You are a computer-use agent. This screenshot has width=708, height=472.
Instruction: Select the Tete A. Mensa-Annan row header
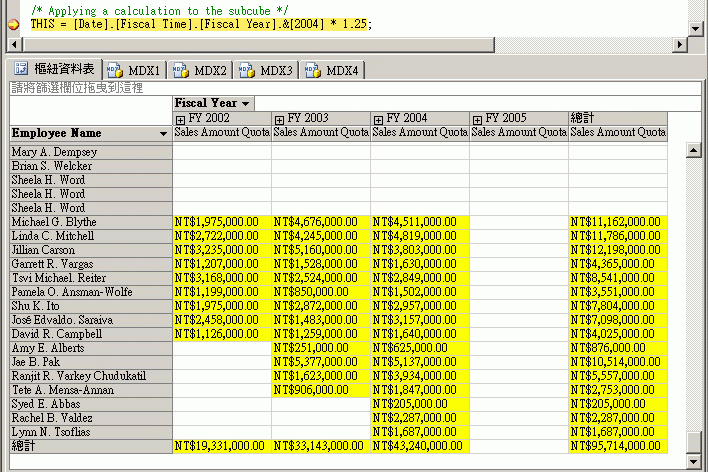(91, 390)
